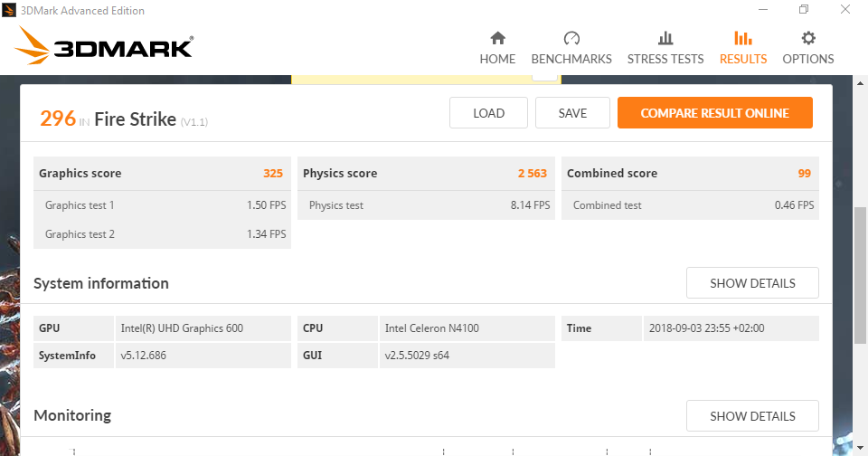Click Intel(R) UHD Graphics 600 text
Viewport: 868px width, 456px height.
tap(182, 328)
